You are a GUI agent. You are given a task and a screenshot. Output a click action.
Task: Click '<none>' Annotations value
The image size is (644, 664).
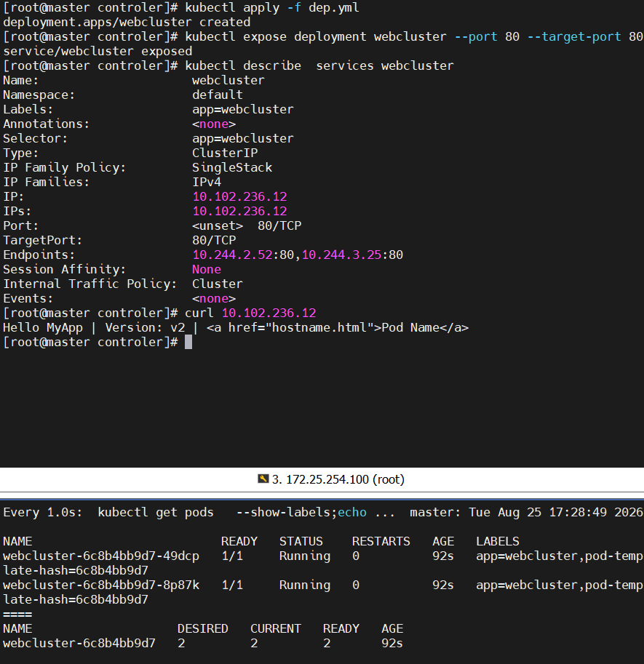214,124
